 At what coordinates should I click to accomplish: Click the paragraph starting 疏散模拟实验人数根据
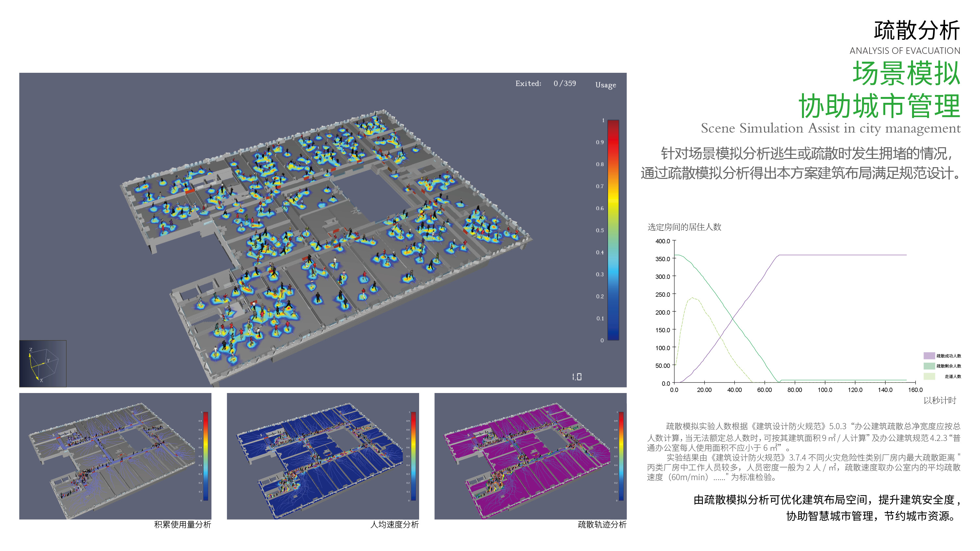click(x=804, y=436)
